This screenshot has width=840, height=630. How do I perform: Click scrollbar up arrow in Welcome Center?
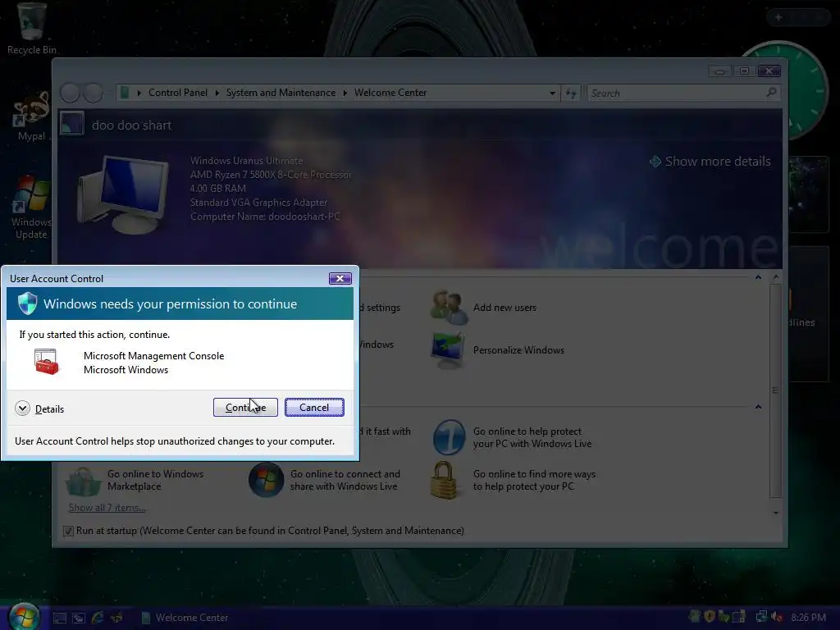point(776,277)
